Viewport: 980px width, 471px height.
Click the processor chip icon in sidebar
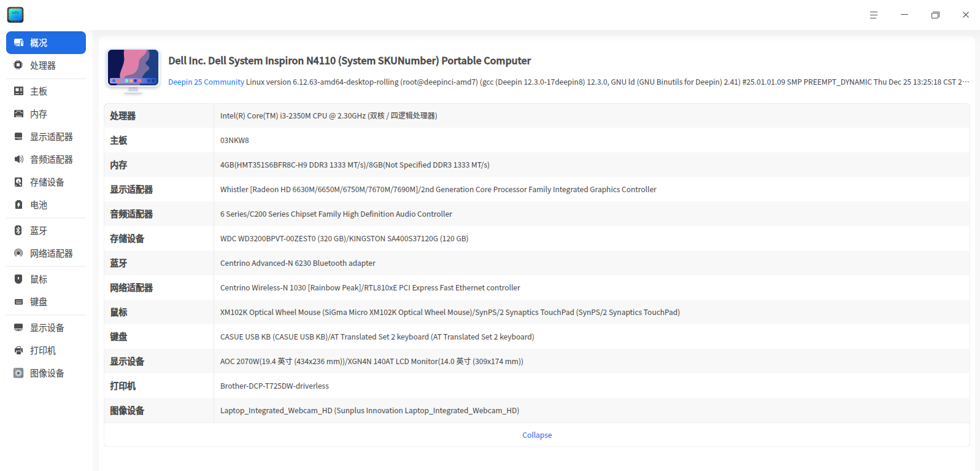[x=18, y=65]
